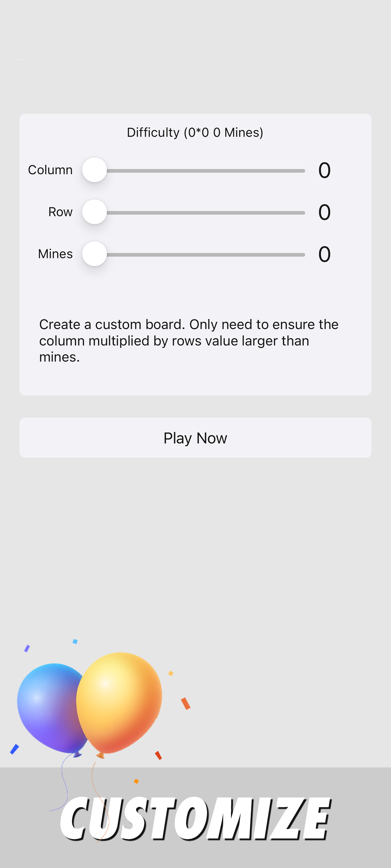Tap the orange-yellow balloon graphic
Viewport: 391px width, 868px height.
(119, 705)
